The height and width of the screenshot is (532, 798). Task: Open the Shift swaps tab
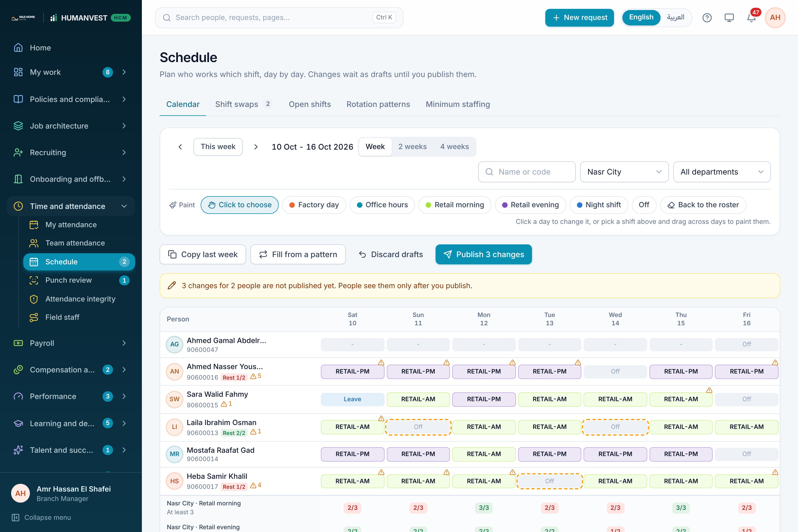[x=244, y=104]
